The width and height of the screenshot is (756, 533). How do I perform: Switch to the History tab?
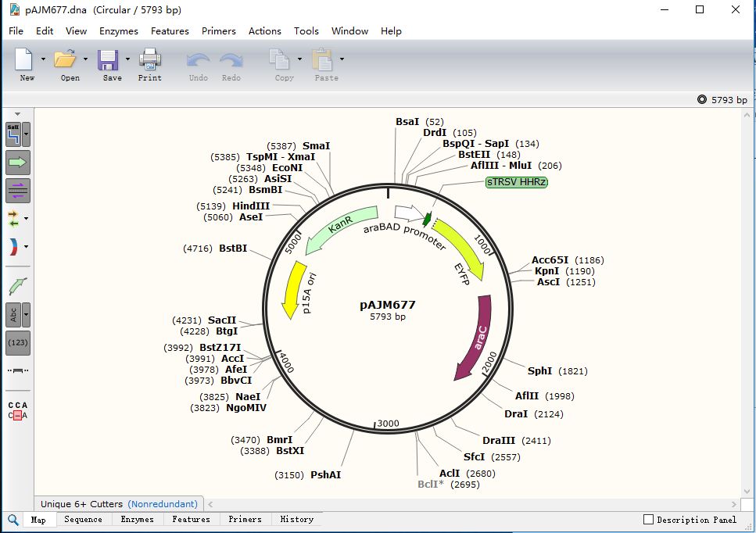click(297, 520)
